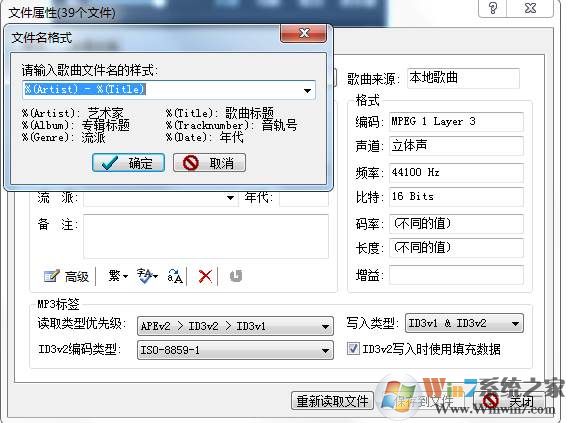Open the filename pattern dropdown arrow
Viewport: 572px width, 423px height.
click(307, 90)
